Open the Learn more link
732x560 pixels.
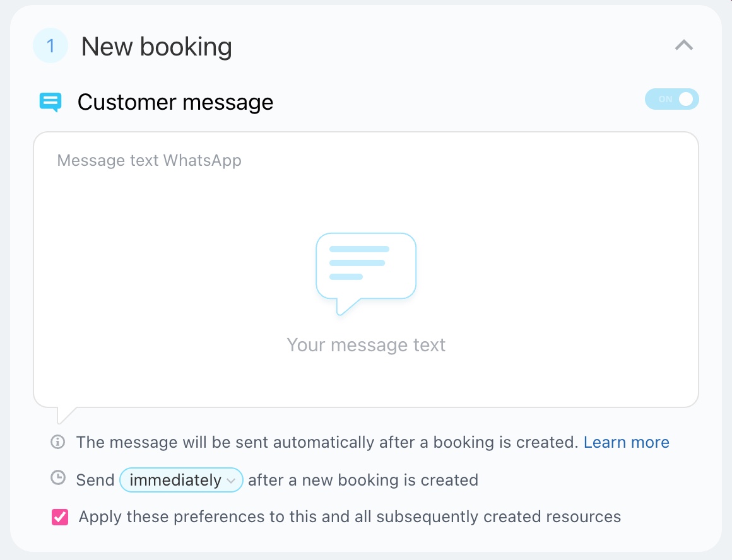click(x=626, y=442)
